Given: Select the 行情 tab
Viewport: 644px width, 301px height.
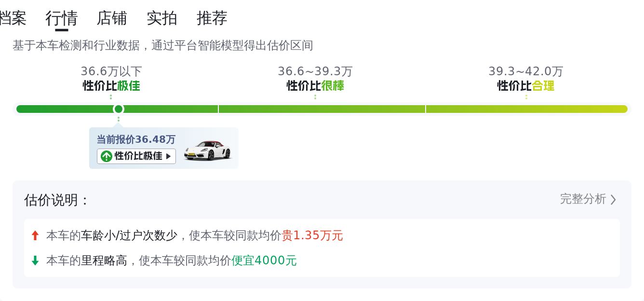Looking at the screenshot, I should coord(62,18).
